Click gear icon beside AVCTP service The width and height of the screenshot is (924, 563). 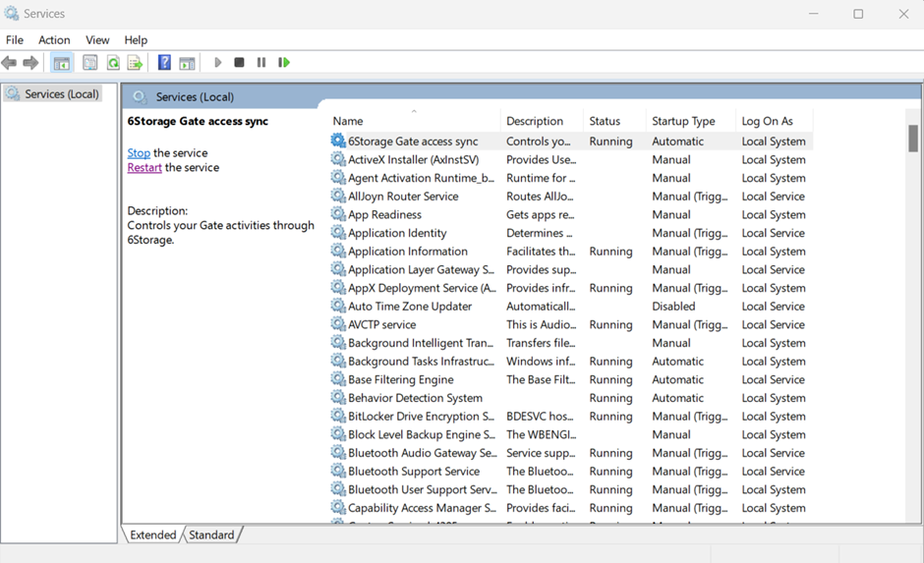click(338, 323)
